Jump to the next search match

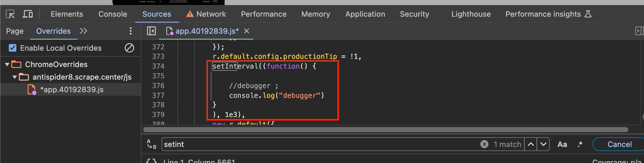(x=543, y=144)
